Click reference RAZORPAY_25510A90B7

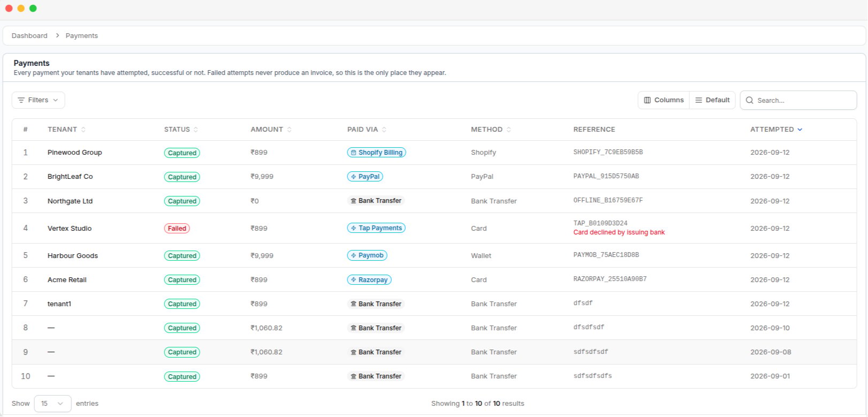tap(610, 279)
